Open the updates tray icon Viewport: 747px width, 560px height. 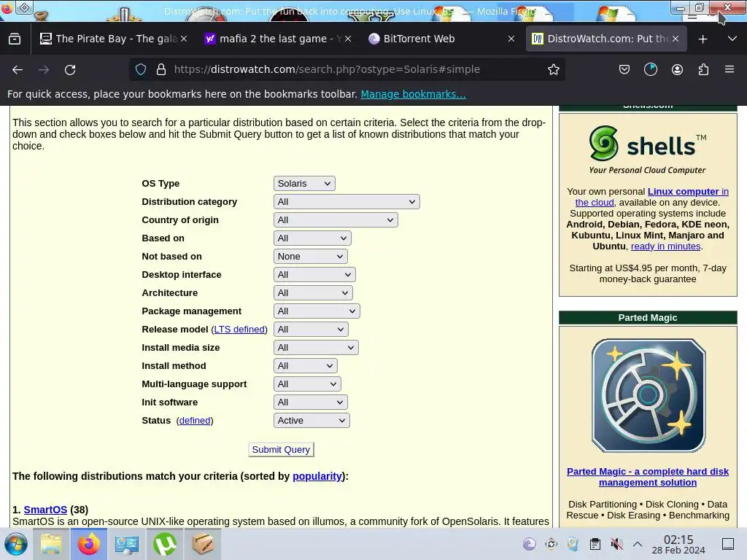(551, 544)
